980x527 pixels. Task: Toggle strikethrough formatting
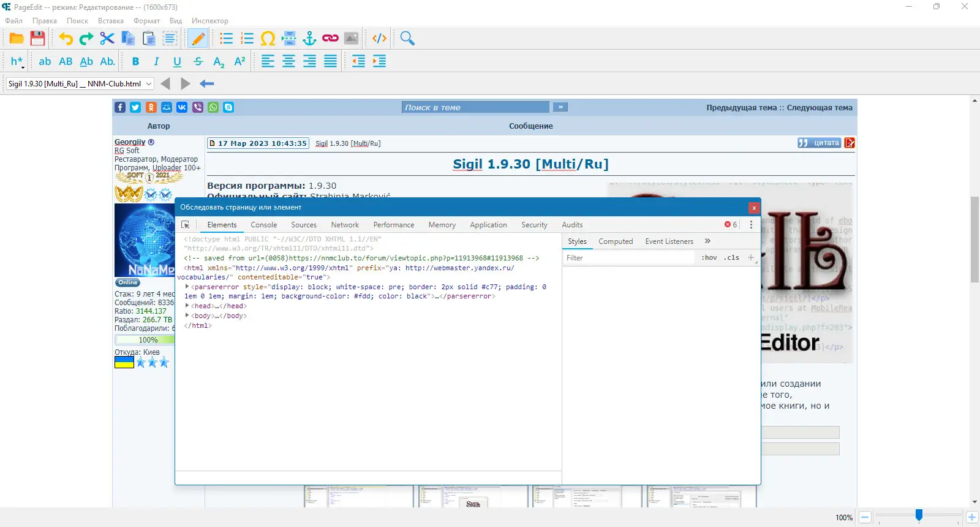[x=198, y=61]
